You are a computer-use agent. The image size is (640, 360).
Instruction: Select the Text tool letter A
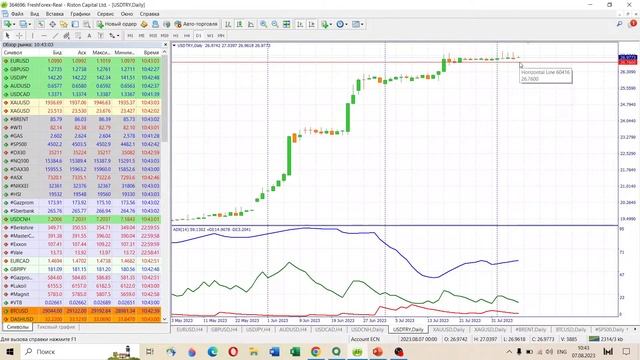pos(89,36)
